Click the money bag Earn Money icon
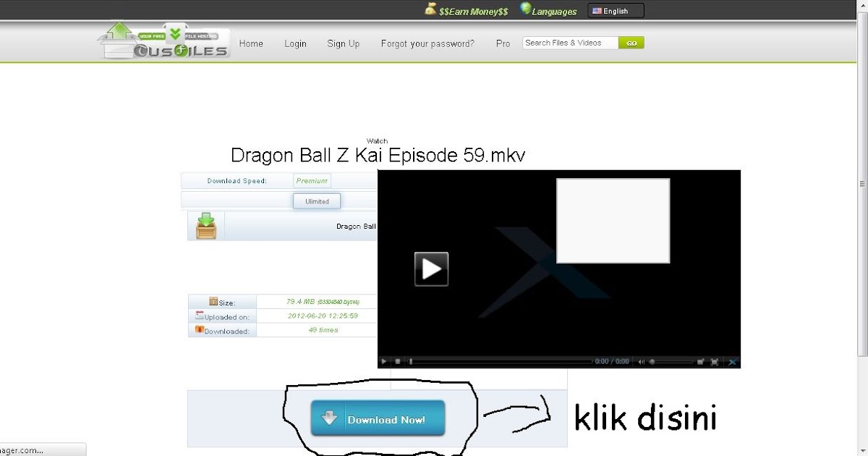Screen dimensions: 868x456 (430, 9)
